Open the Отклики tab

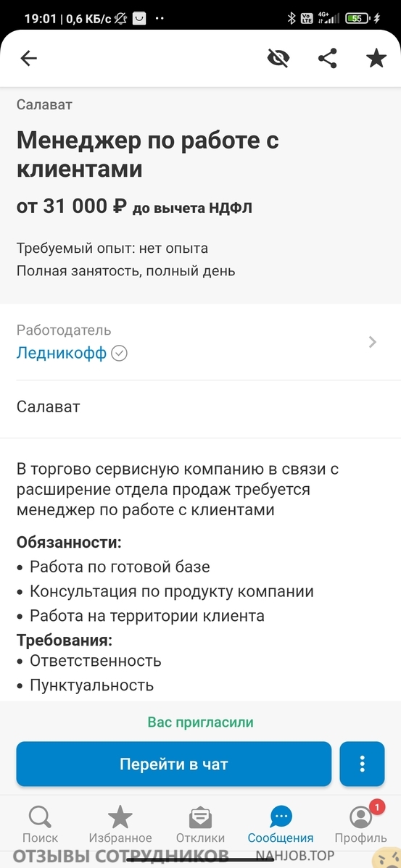200,825
